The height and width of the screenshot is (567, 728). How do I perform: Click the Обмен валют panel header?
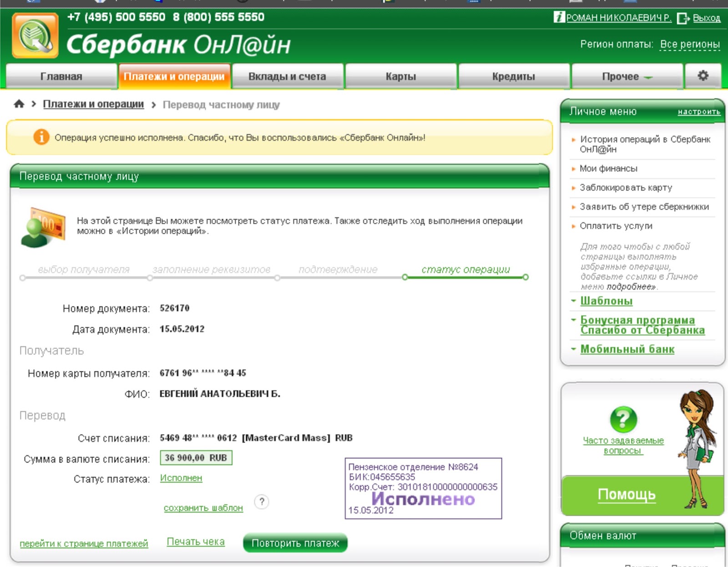point(643,535)
